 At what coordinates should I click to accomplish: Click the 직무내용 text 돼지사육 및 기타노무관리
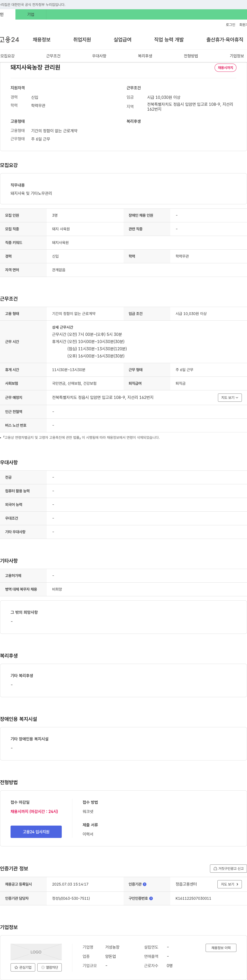(x=31, y=193)
